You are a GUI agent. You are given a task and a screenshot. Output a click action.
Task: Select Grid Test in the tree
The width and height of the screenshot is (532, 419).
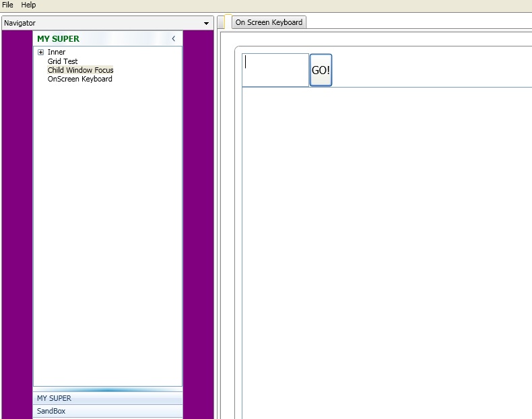63,61
